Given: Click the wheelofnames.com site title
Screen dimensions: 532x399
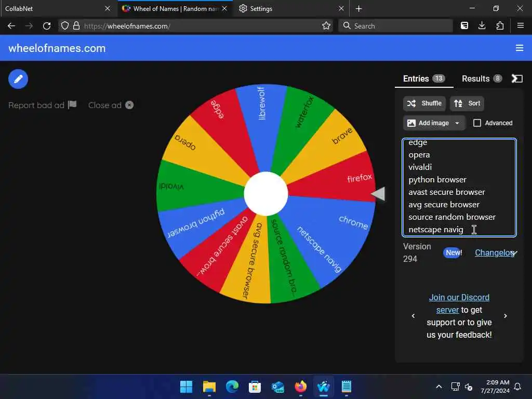Looking at the screenshot, I should (57, 48).
